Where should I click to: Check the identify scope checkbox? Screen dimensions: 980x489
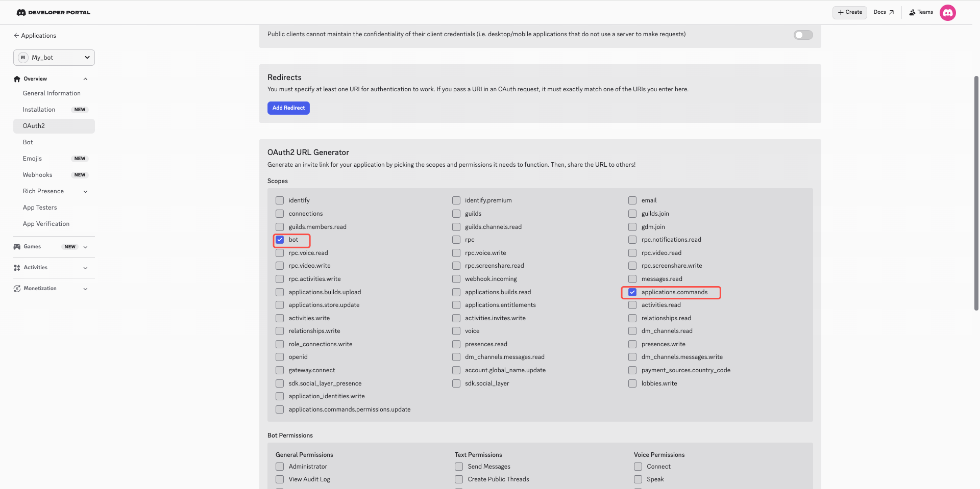(280, 200)
